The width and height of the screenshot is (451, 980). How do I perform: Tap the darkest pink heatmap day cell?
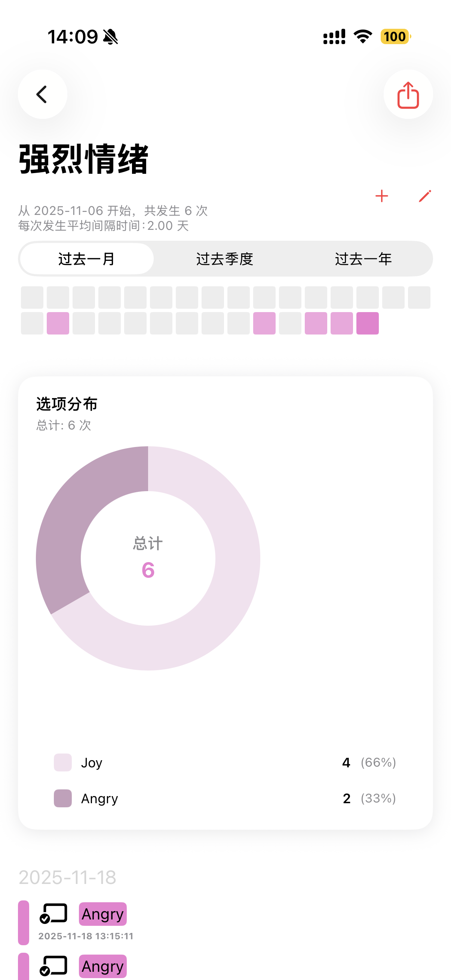[x=367, y=323]
